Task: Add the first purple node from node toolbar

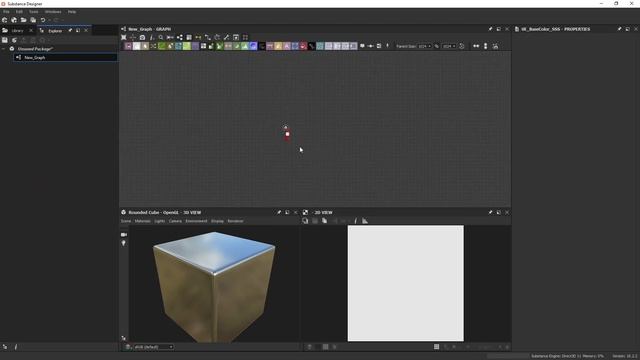Action: point(128,46)
